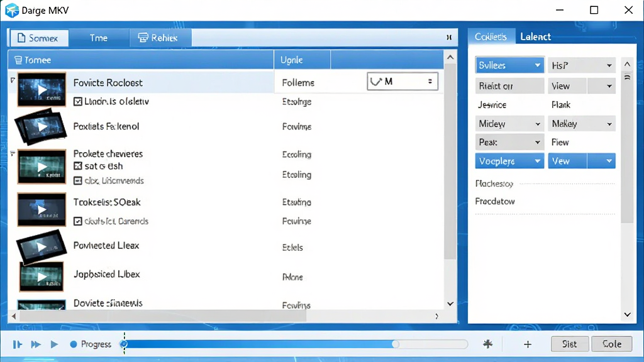The image size is (644, 362).
Task: Open the Povhected Lleax video thumbnail
Action: pos(42,246)
